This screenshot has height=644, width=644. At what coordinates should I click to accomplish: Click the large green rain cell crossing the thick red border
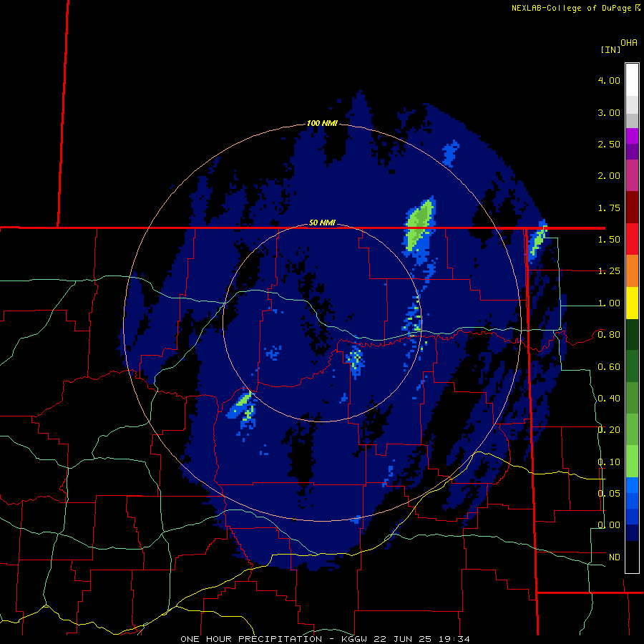coord(419,225)
